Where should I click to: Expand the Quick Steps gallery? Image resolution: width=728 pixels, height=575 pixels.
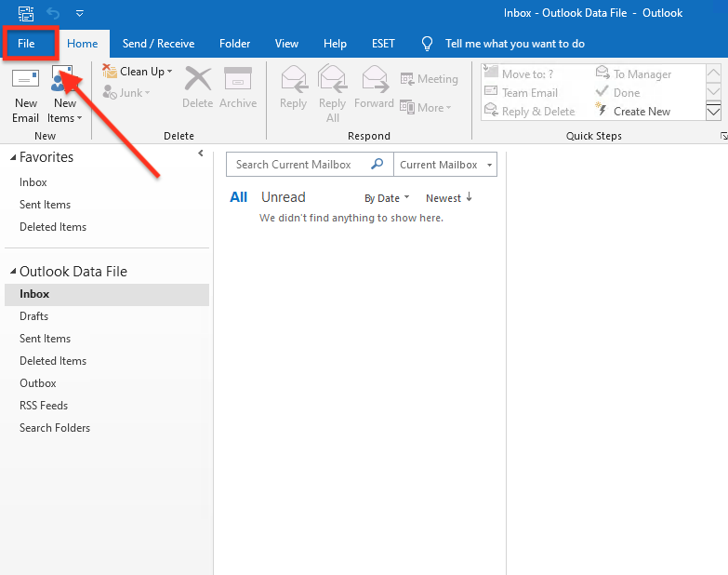[x=713, y=112]
